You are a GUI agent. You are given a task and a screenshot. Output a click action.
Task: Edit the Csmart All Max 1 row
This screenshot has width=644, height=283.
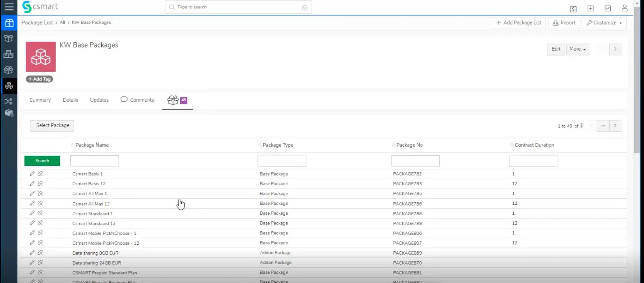point(32,193)
